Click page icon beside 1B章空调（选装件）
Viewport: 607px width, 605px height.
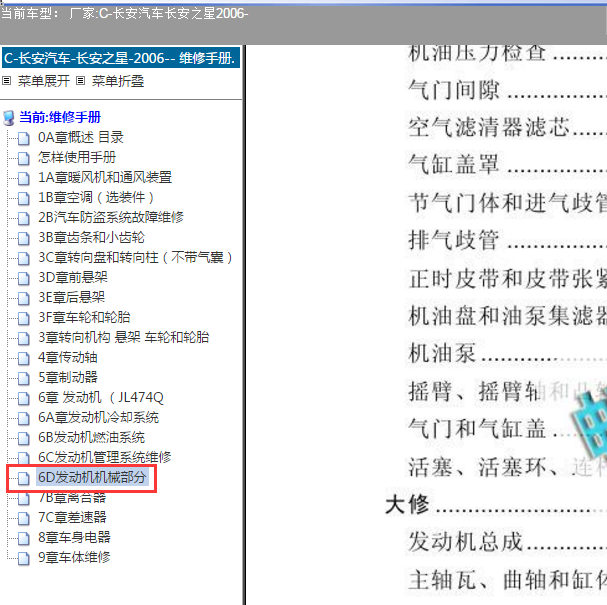(x=24, y=198)
